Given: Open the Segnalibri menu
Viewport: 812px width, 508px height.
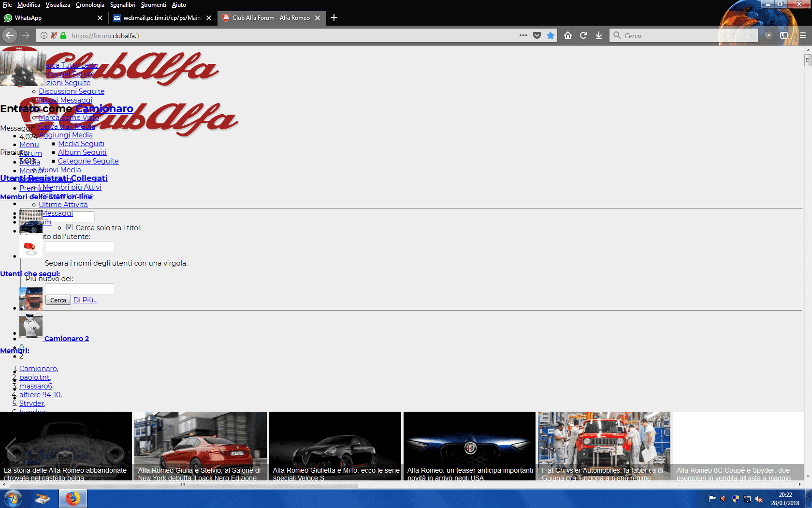Looking at the screenshot, I should [x=122, y=5].
